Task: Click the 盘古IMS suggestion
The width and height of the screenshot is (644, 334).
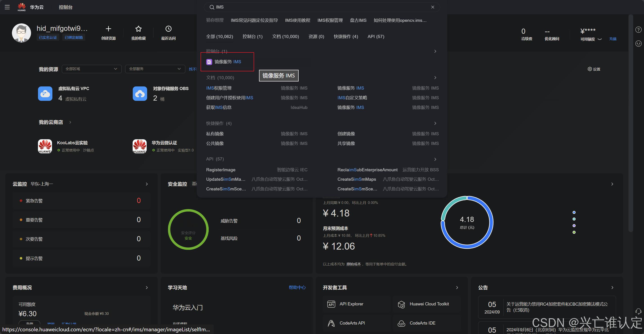Action: [358, 20]
